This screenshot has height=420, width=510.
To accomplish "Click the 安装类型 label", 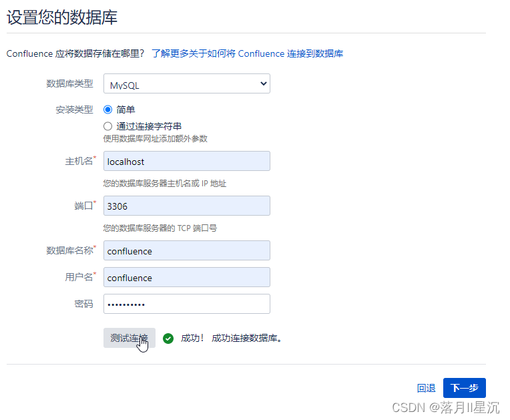I will point(75,110).
